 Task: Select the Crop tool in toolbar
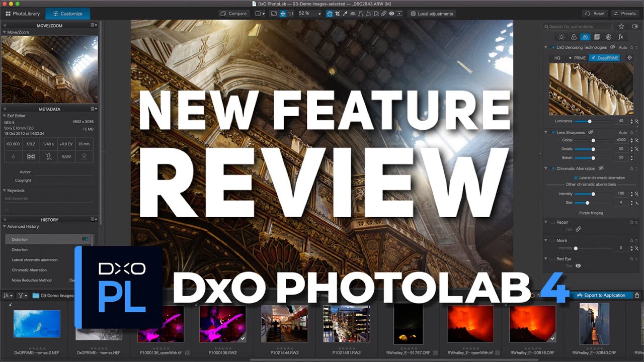[337, 14]
